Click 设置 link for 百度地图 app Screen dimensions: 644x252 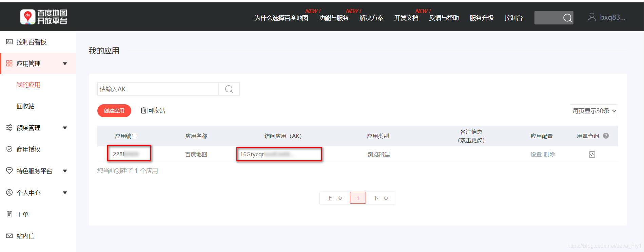(x=536, y=155)
